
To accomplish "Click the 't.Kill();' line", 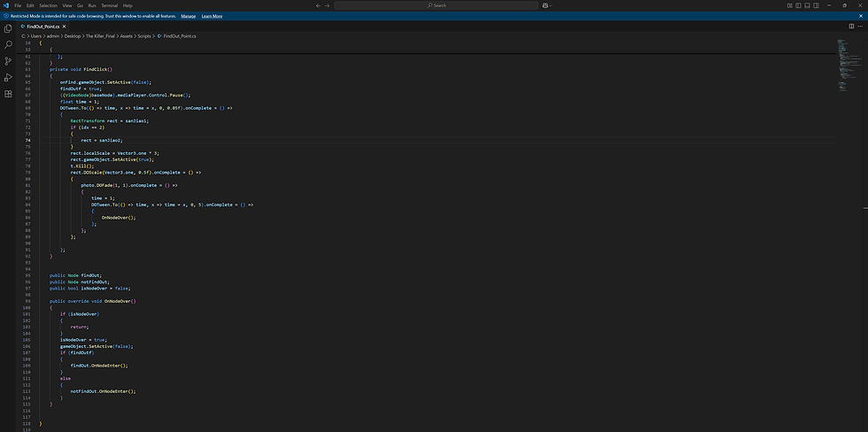I will point(81,166).
